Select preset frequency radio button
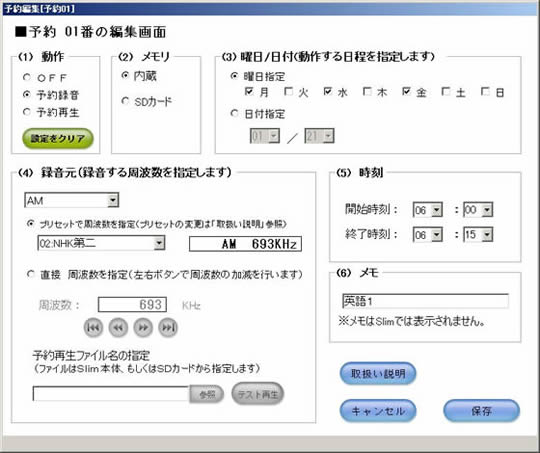 pyautogui.click(x=31, y=224)
